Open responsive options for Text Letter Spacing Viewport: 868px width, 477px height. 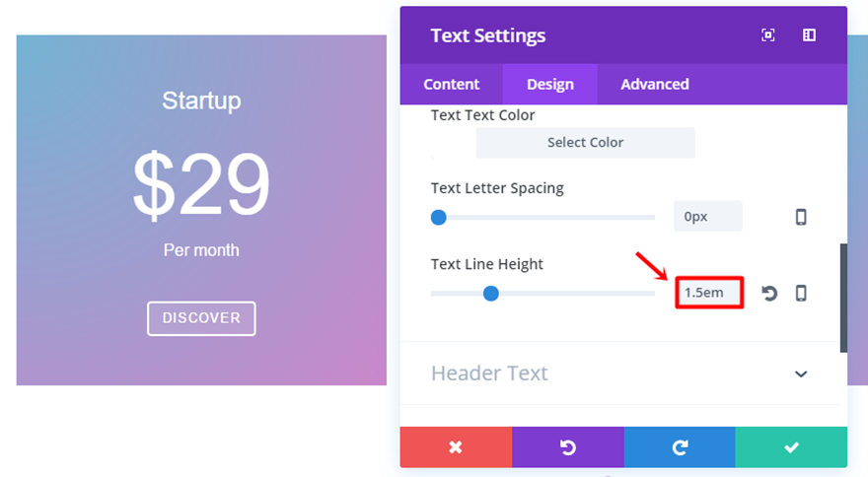(801, 217)
